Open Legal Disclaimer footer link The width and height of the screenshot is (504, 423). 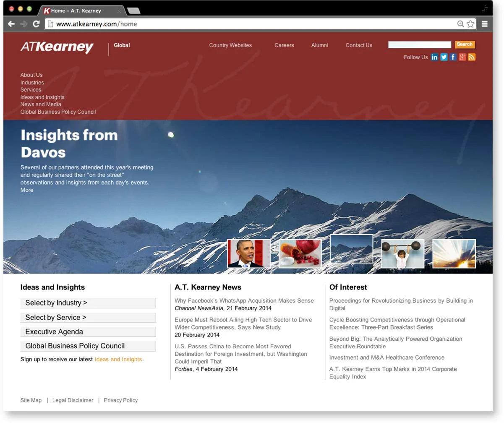pyautogui.click(x=73, y=400)
